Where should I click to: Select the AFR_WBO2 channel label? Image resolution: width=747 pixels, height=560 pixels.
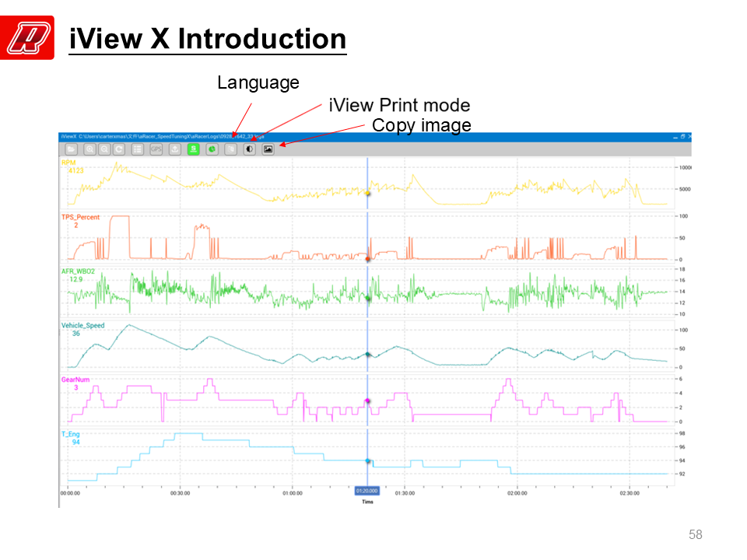[78, 271]
